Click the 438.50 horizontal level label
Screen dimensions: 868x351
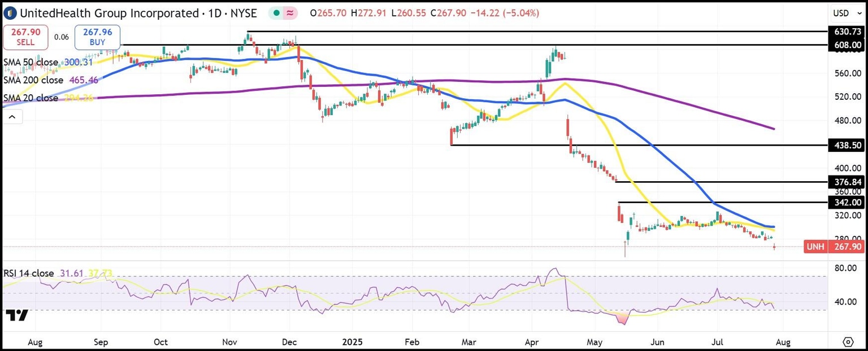click(x=847, y=145)
